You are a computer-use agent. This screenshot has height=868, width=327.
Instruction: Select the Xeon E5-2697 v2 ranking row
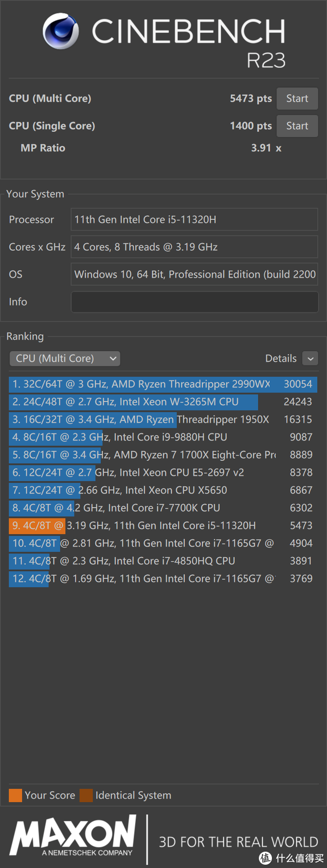point(163,473)
